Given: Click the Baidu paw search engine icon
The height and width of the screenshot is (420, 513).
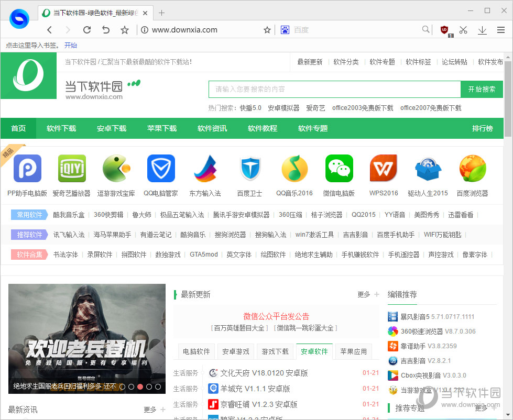Looking at the screenshot, I should click(285, 30).
